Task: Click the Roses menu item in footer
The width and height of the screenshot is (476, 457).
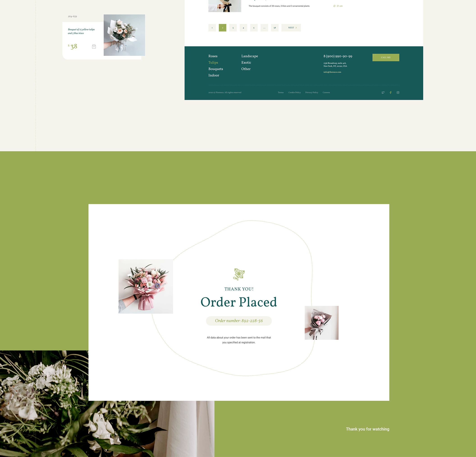Action: [x=213, y=56]
